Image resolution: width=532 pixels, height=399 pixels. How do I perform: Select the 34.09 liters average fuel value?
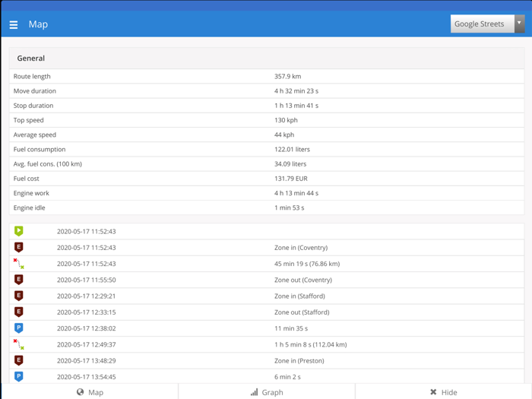290,164
